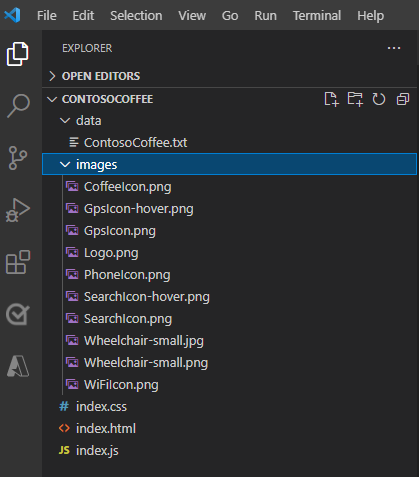This screenshot has width=419, height=477.
Task: Open the Run and Debug view
Action: click(18, 210)
